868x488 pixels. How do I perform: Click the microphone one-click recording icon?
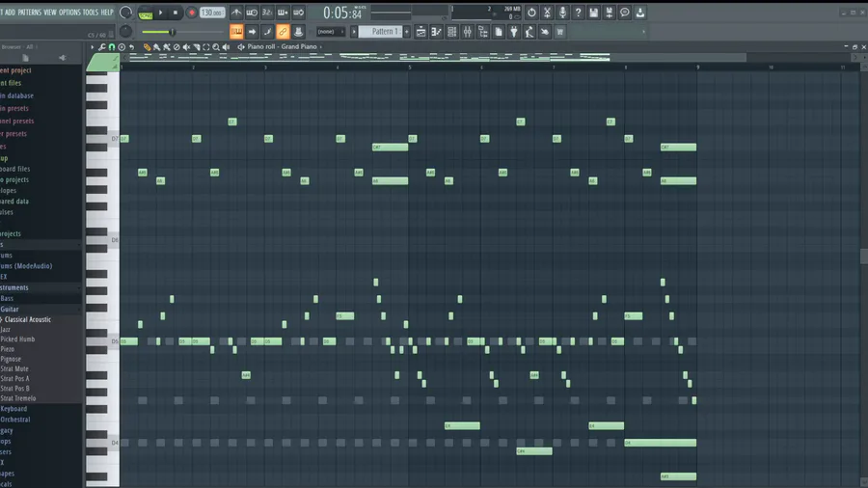tap(562, 13)
